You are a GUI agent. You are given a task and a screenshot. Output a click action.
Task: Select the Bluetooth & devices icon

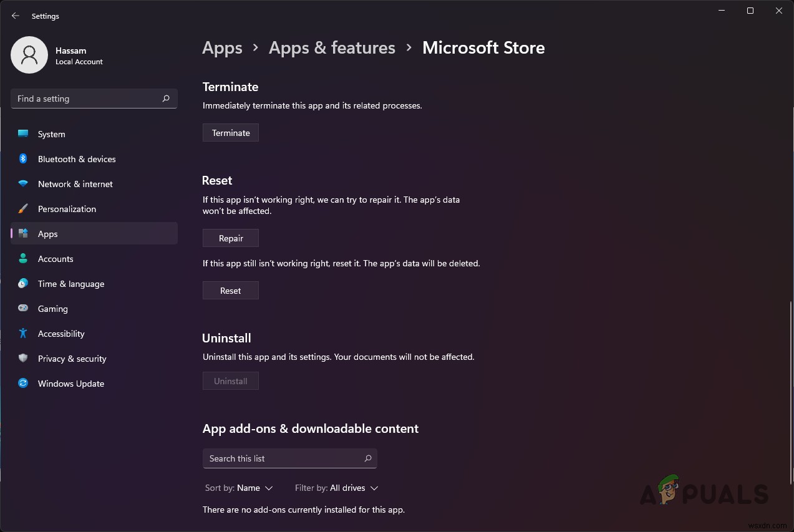tap(23, 158)
